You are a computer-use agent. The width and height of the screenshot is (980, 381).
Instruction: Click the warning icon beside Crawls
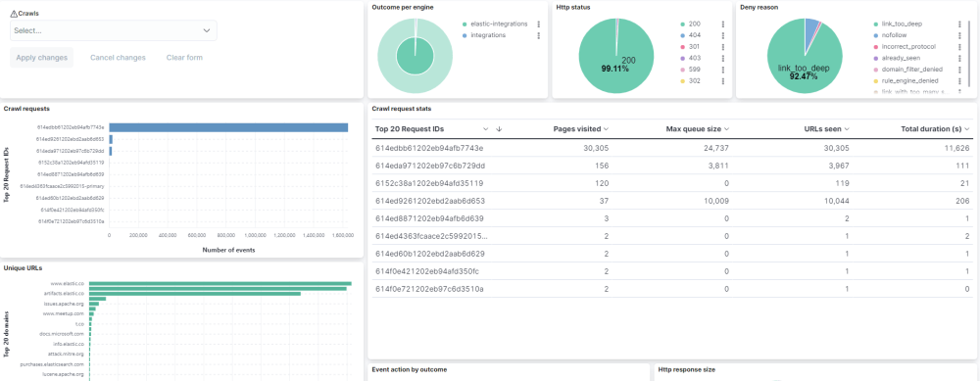[15, 13]
